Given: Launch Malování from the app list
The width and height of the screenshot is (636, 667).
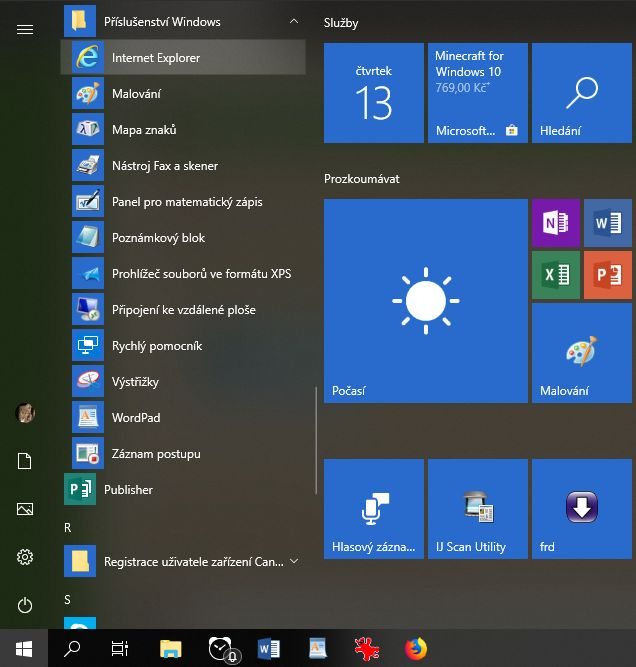Looking at the screenshot, I should pyautogui.click(x=183, y=94).
